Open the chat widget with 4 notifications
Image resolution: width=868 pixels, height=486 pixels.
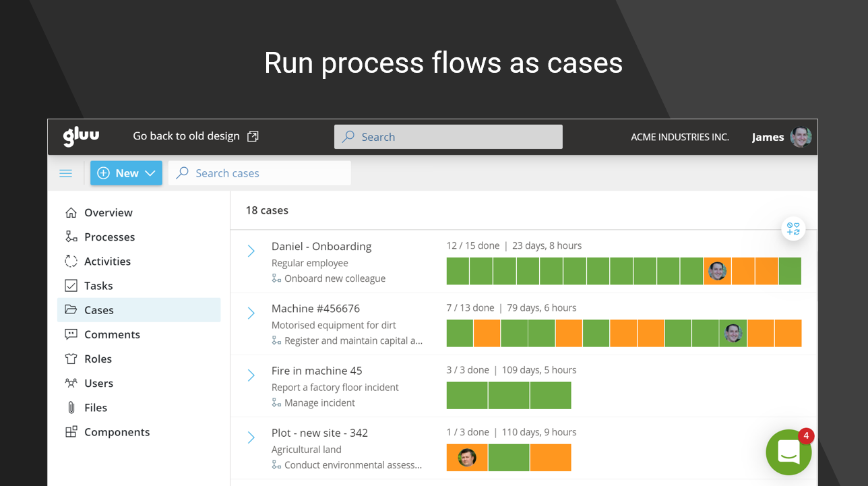[788, 452]
